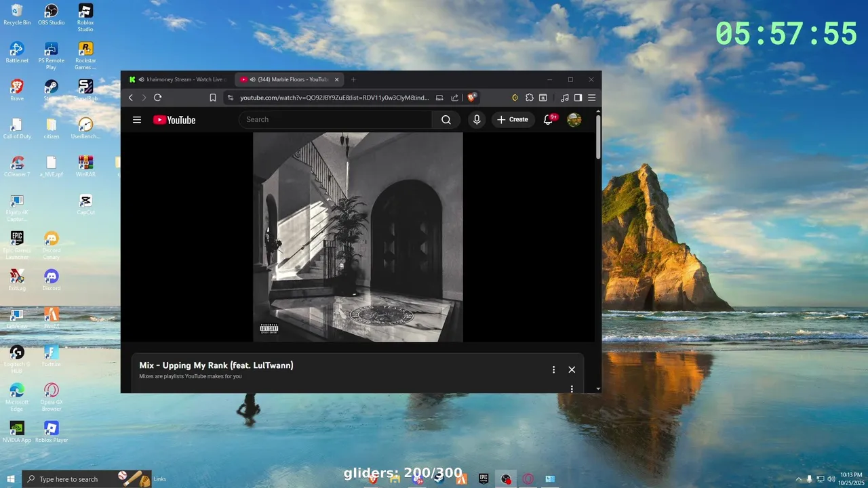
Task: Open the YouTube account avatar menu
Action: point(574,120)
